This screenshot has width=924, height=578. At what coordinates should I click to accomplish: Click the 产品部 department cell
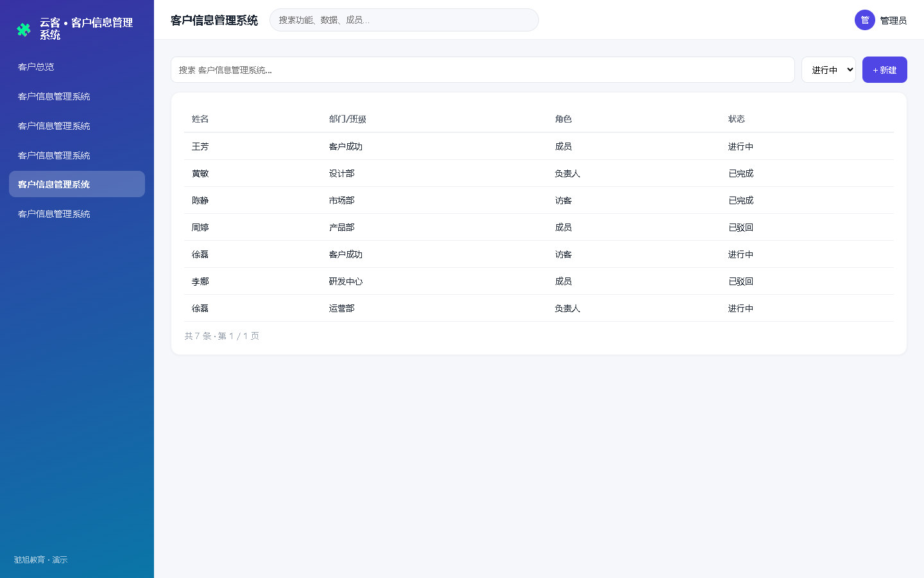coord(342,227)
